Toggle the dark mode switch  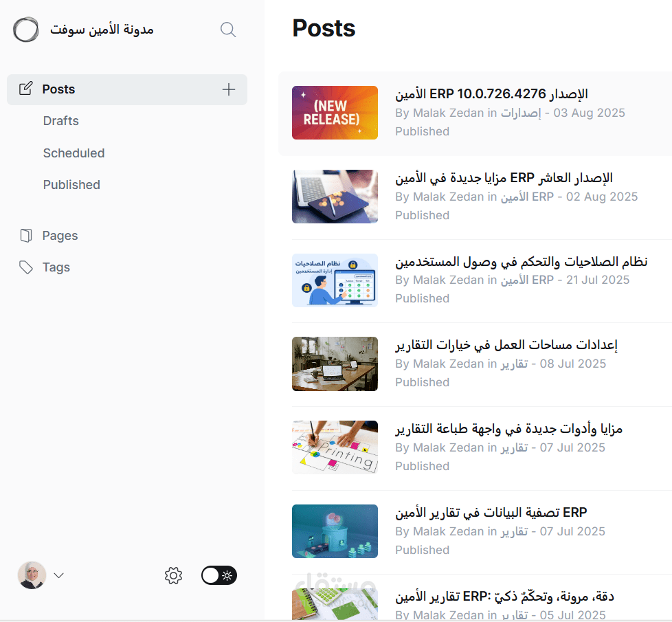[x=219, y=575]
